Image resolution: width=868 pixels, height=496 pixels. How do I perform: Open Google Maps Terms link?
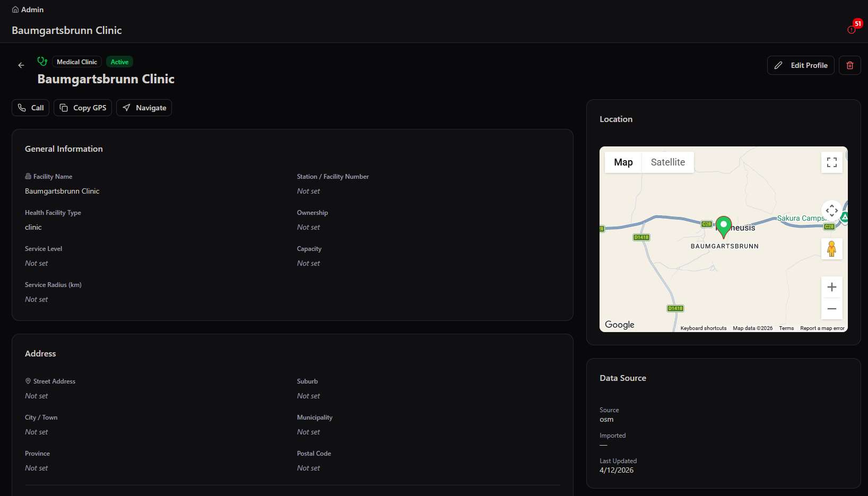click(786, 328)
